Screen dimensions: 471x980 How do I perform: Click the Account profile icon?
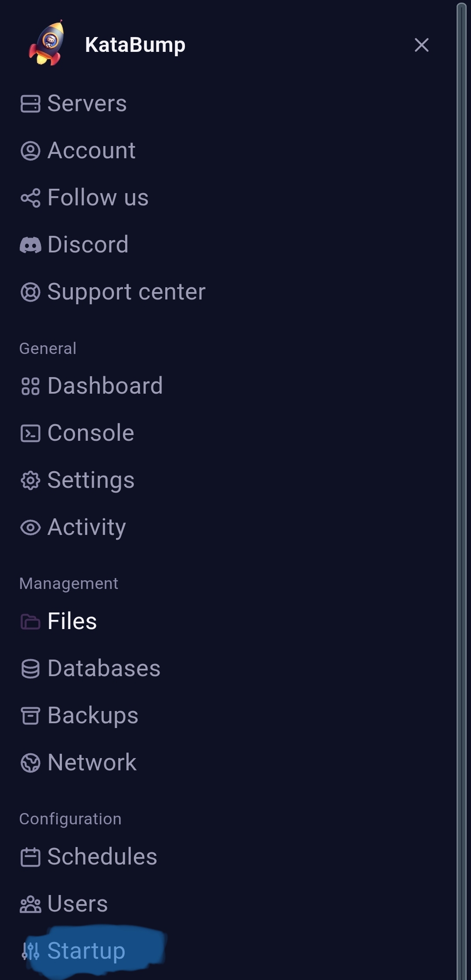pyautogui.click(x=31, y=151)
